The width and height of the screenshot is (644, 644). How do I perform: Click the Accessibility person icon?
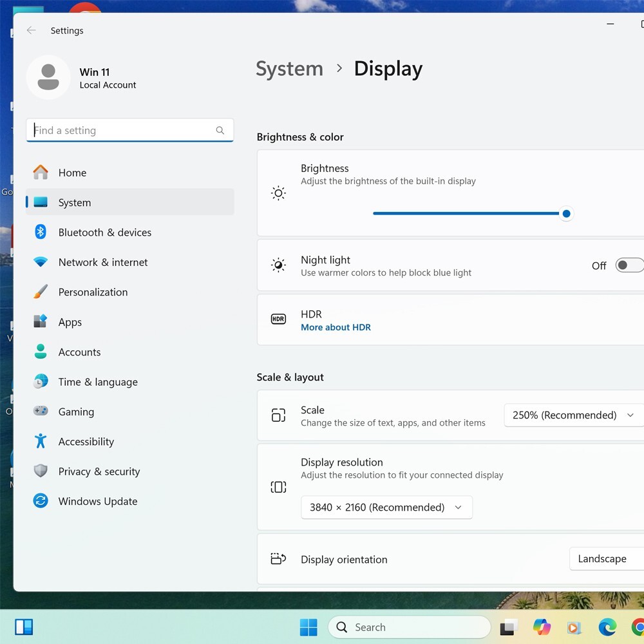pyautogui.click(x=40, y=441)
